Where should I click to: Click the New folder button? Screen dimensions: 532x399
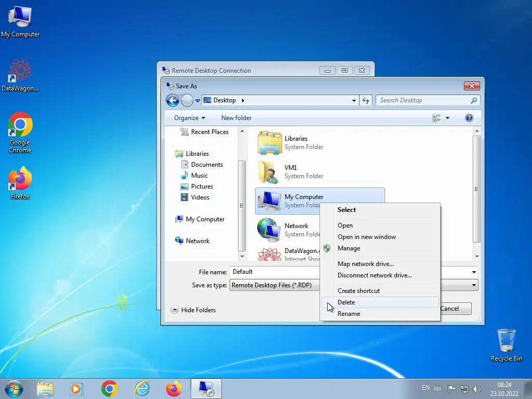point(236,118)
